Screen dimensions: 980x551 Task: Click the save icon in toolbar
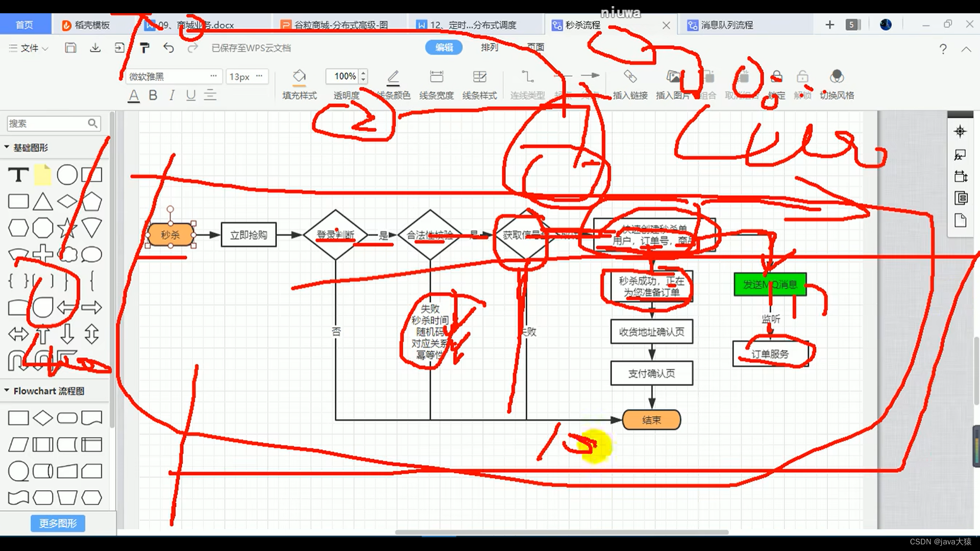(70, 48)
